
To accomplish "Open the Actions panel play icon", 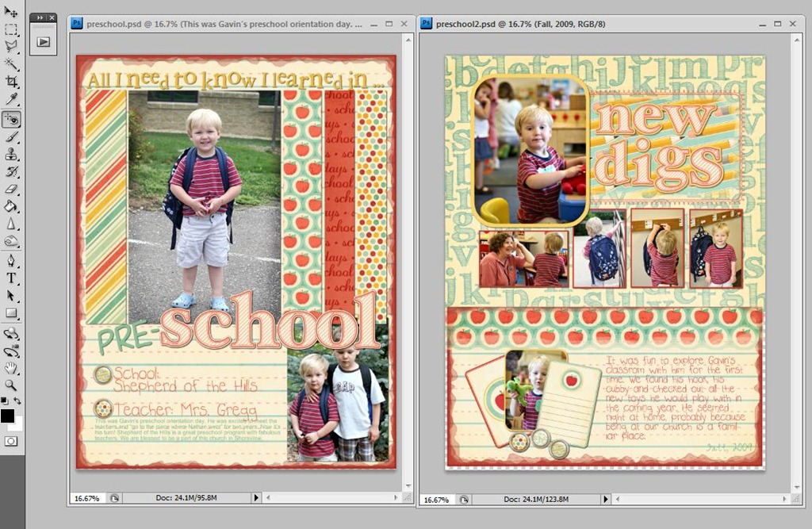I will pyautogui.click(x=43, y=41).
